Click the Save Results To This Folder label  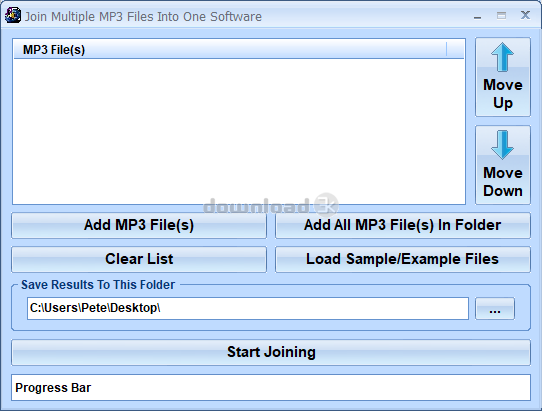click(98, 285)
